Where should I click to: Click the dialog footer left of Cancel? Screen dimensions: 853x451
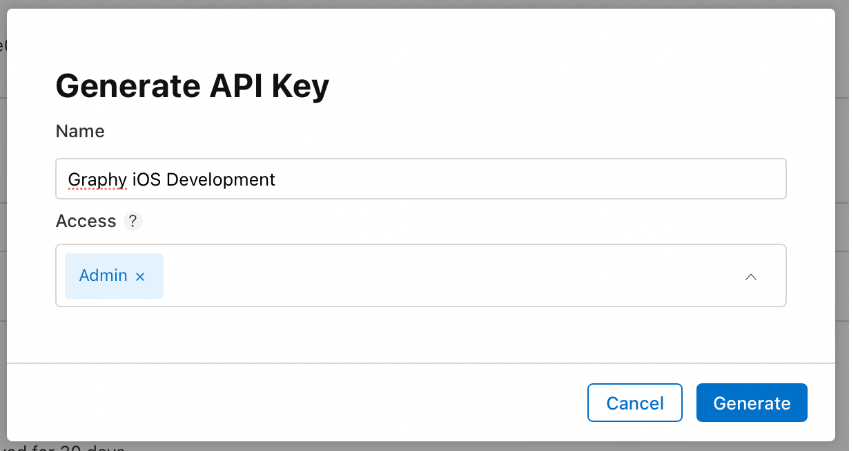pos(300,403)
